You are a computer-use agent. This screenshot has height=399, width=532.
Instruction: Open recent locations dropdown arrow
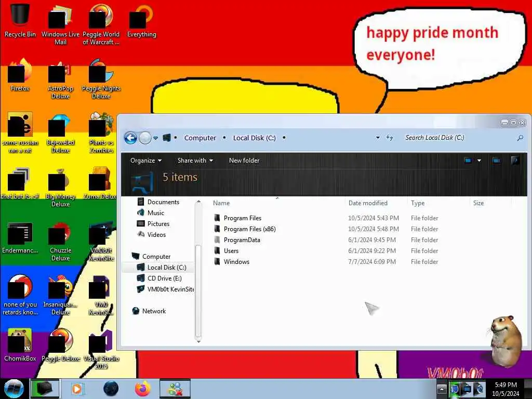(155, 138)
